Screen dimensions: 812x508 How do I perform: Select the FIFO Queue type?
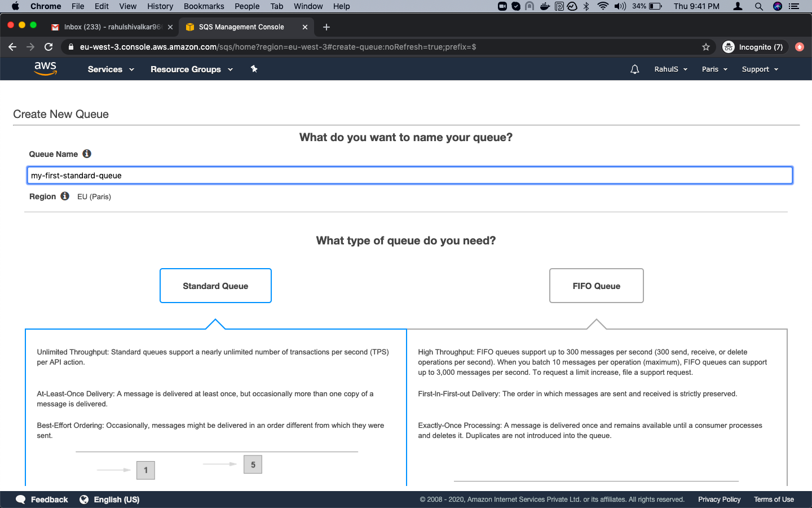[596, 286]
